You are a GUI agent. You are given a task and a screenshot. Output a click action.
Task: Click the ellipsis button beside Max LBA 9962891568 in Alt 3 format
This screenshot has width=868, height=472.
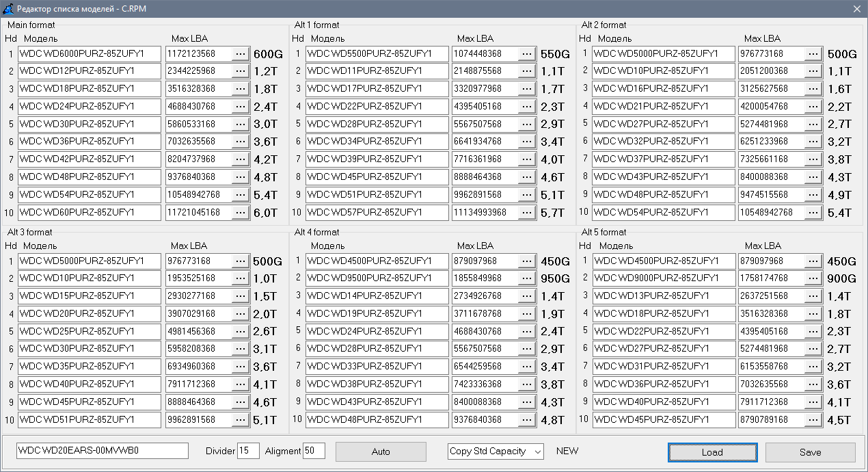pos(241,419)
